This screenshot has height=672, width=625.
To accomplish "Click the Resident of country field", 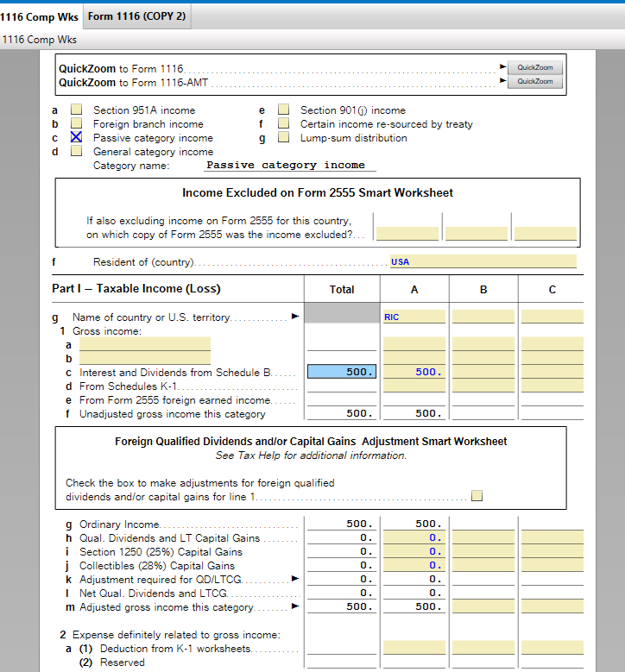I will point(482,262).
